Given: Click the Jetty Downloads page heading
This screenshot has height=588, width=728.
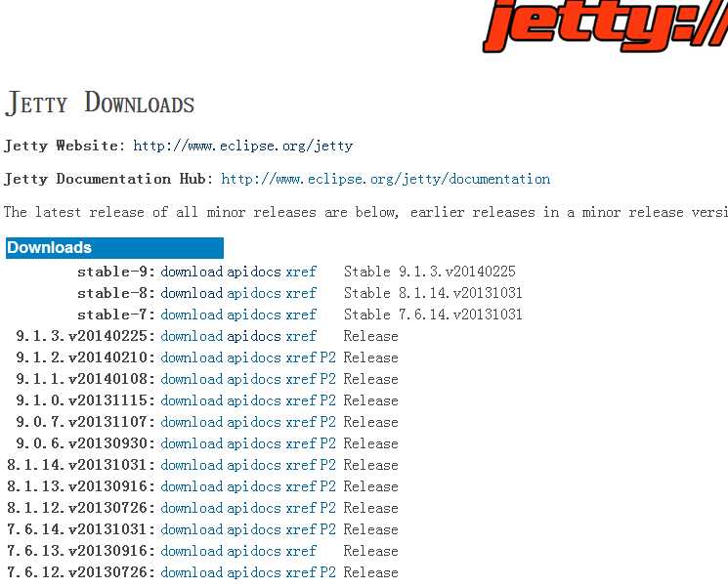Looking at the screenshot, I should [x=100, y=103].
